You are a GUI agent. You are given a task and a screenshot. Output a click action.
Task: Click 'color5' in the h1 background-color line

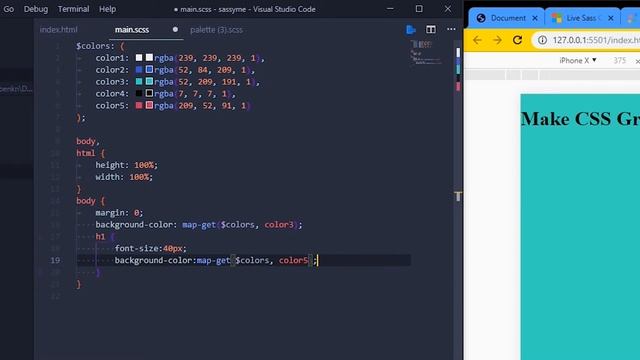coord(293,260)
